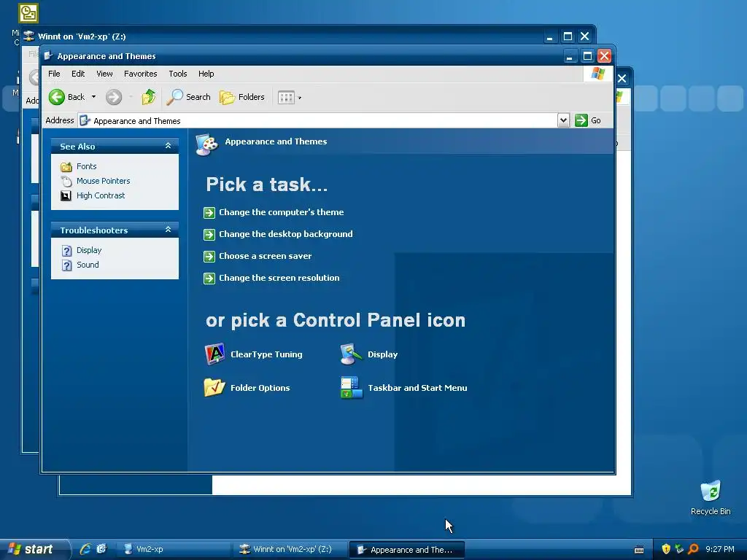Click the Sound troubleshooter help icon
The width and height of the screenshot is (747, 560).
66,265
